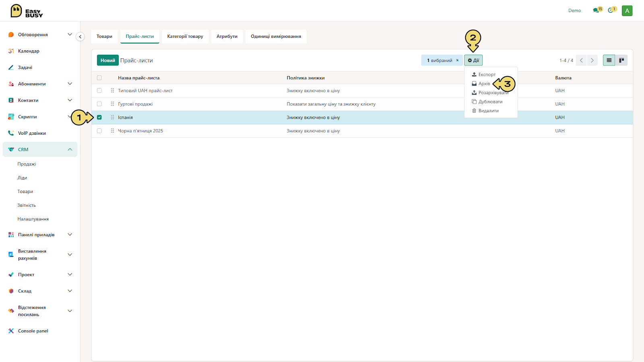Expand the Склад sidebar section
This screenshot has height=362, width=644.
pyautogui.click(x=70, y=291)
